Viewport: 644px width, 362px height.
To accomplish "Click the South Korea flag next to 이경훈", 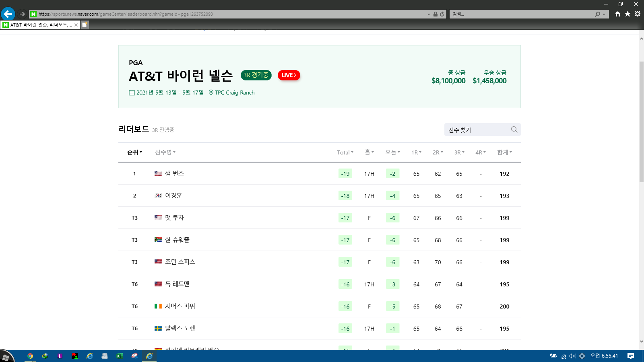I will pos(158,195).
